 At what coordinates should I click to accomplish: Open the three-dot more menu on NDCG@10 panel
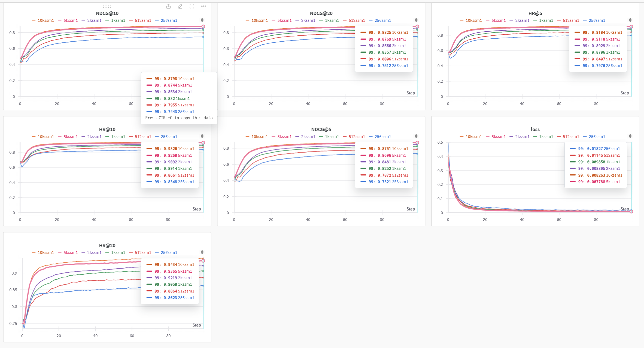203,6
